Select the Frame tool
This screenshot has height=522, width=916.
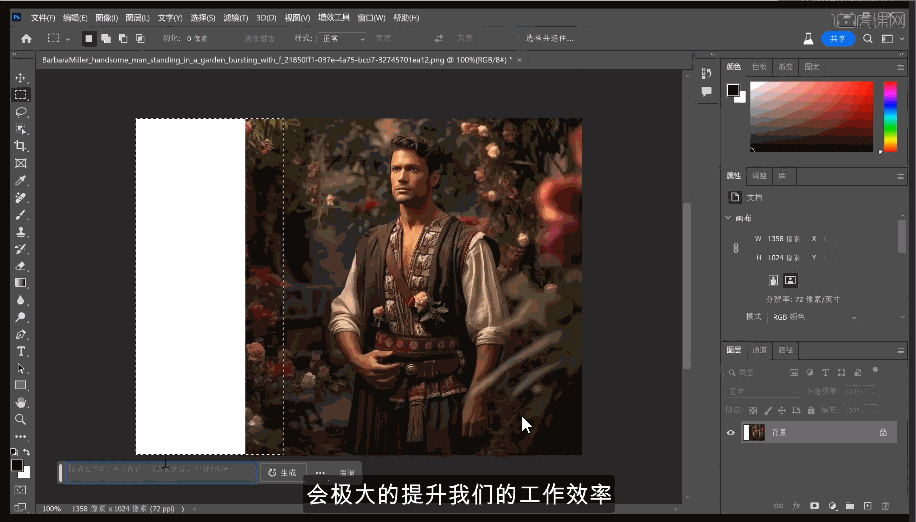[x=20, y=163]
